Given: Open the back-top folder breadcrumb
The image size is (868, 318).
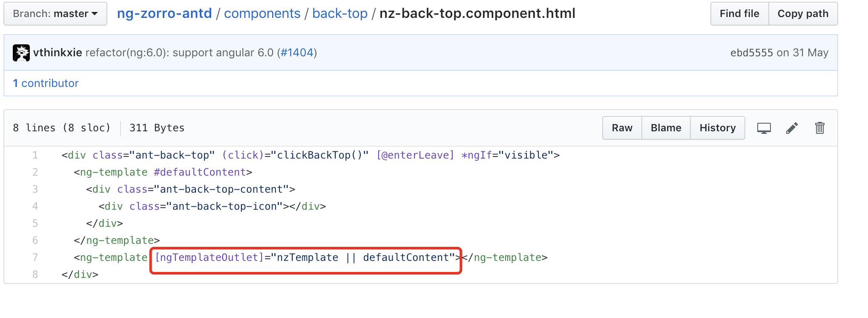Looking at the screenshot, I should point(340,14).
